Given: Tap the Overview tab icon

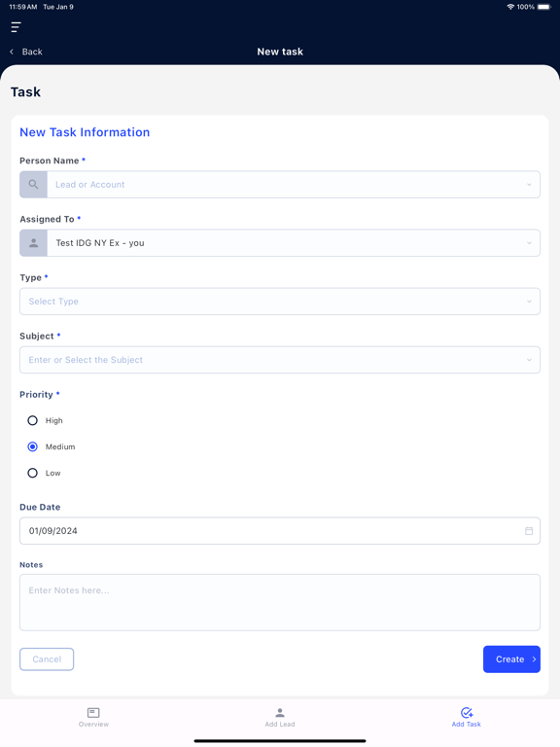Looking at the screenshot, I should (93, 712).
